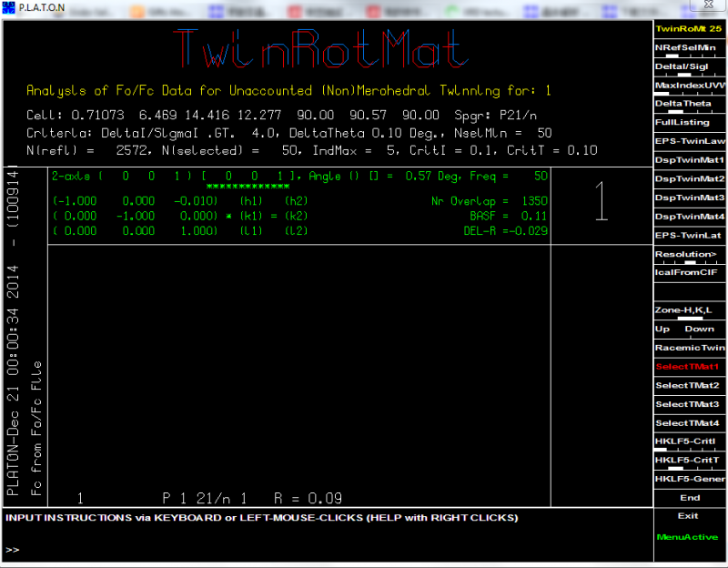728x568 pixels.
Task: Click the green MenuActive indicator
Action: [x=688, y=537]
